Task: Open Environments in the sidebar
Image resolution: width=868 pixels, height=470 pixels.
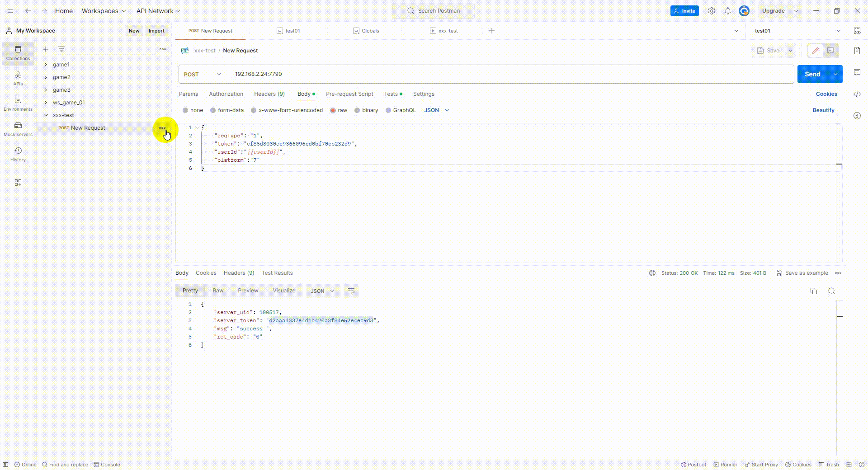Action: tap(18, 104)
